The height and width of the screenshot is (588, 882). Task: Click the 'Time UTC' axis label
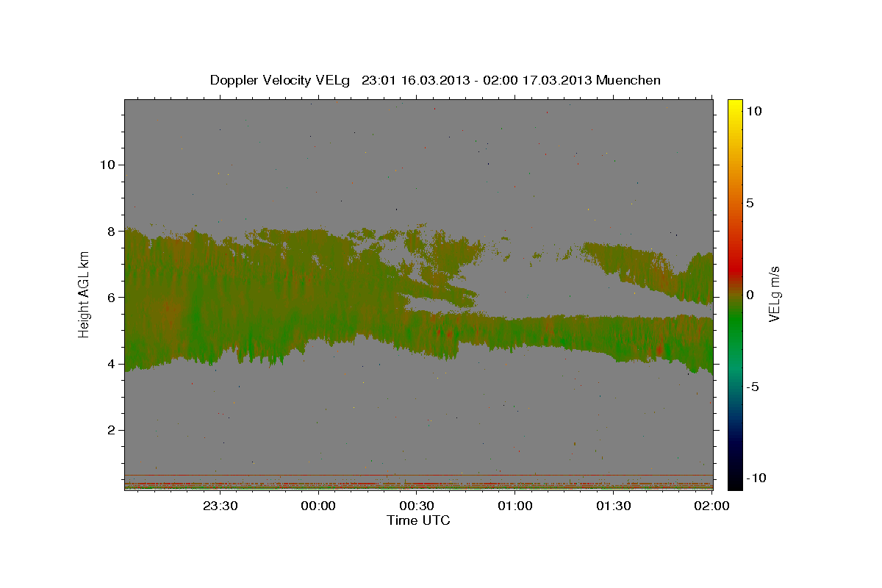coord(418,520)
